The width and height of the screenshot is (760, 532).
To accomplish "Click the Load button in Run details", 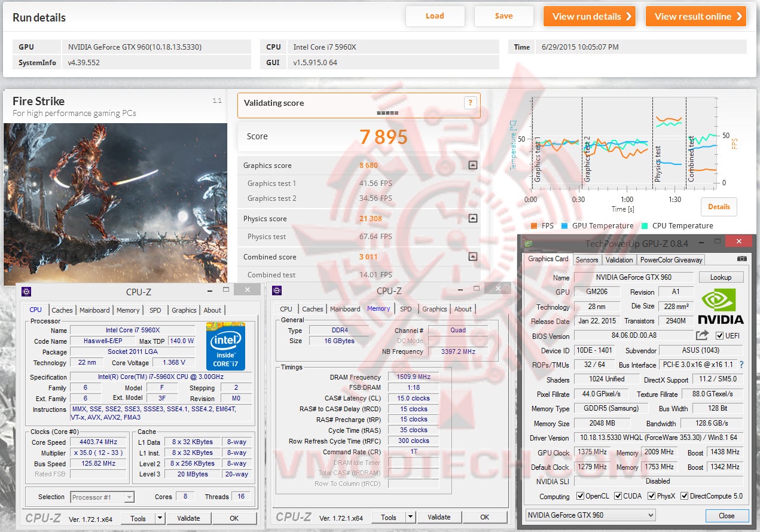I will [435, 16].
